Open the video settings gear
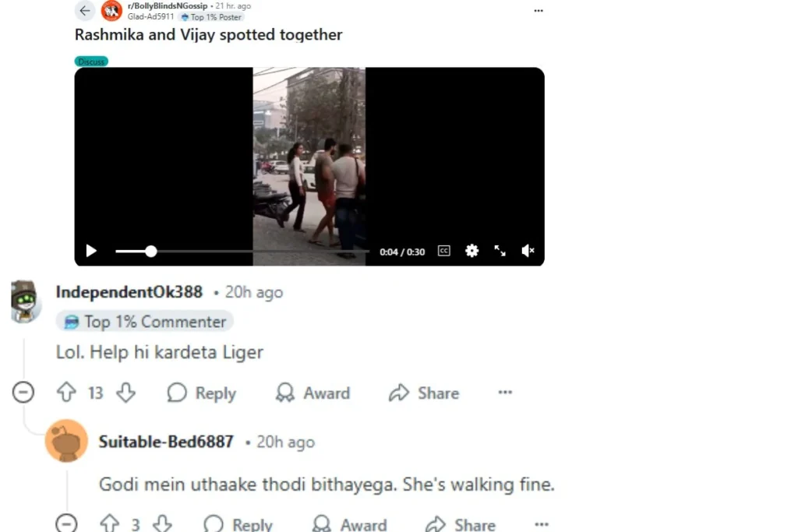 471,251
